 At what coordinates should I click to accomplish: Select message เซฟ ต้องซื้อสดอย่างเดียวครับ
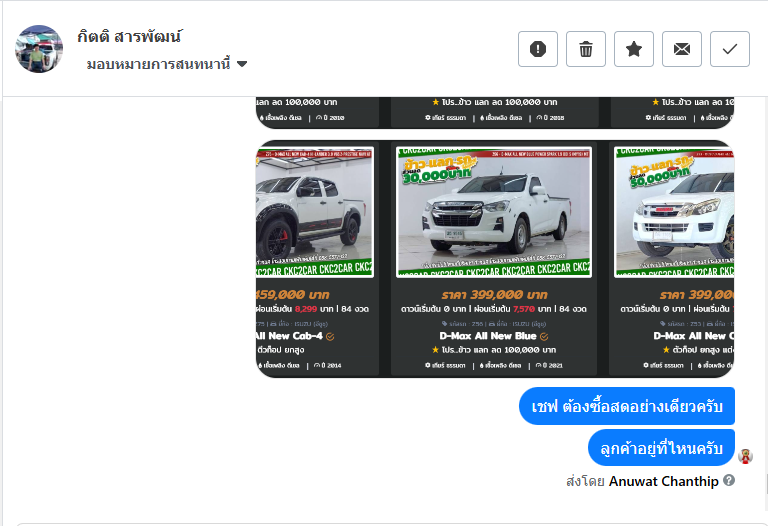click(x=627, y=406)
